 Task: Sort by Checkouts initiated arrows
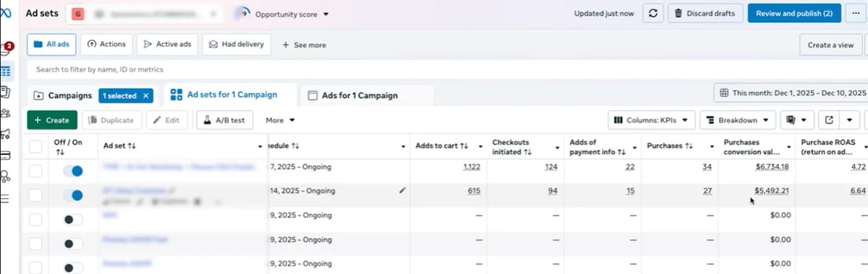click(528, 152)
